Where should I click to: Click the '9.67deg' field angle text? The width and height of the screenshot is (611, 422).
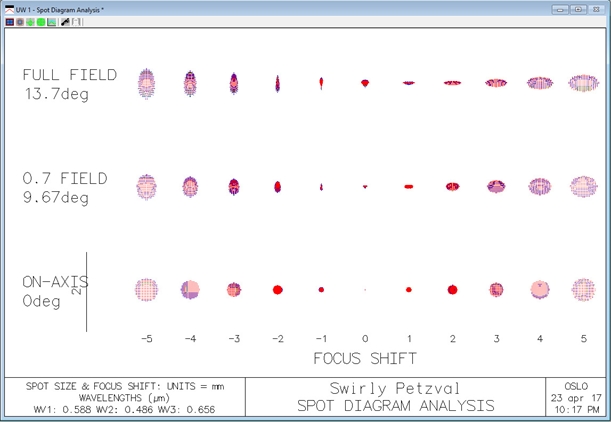click(x=56, y=198)
